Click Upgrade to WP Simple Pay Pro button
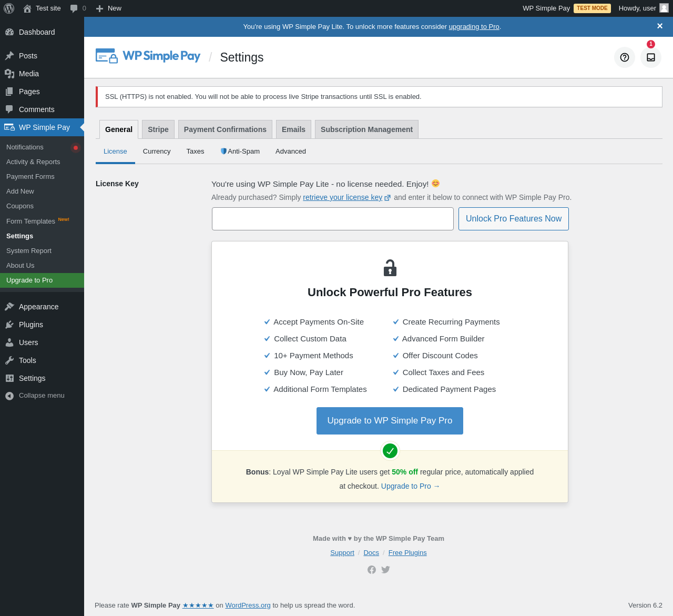673x616 pixels. [390, 421]
